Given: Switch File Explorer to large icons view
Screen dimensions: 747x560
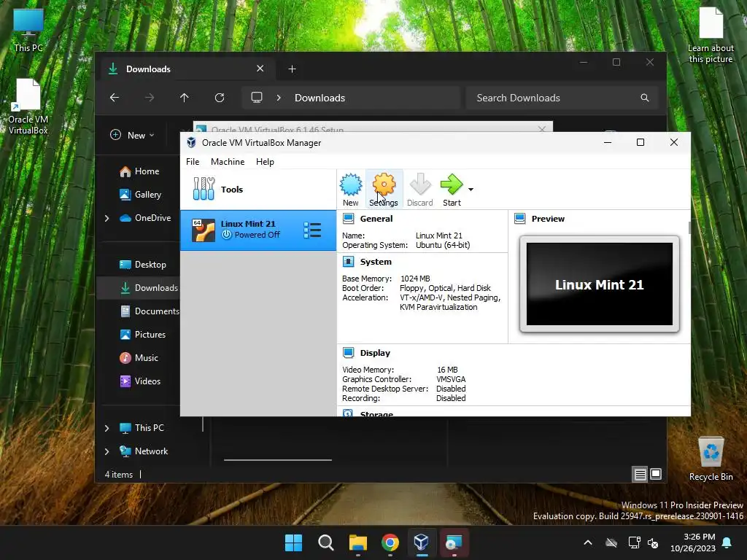Looking at the screenshot, I should pos(656,474).
